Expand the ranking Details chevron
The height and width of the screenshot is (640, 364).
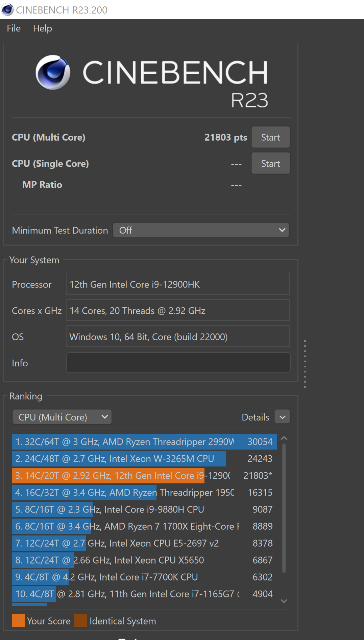pos(283,417)
